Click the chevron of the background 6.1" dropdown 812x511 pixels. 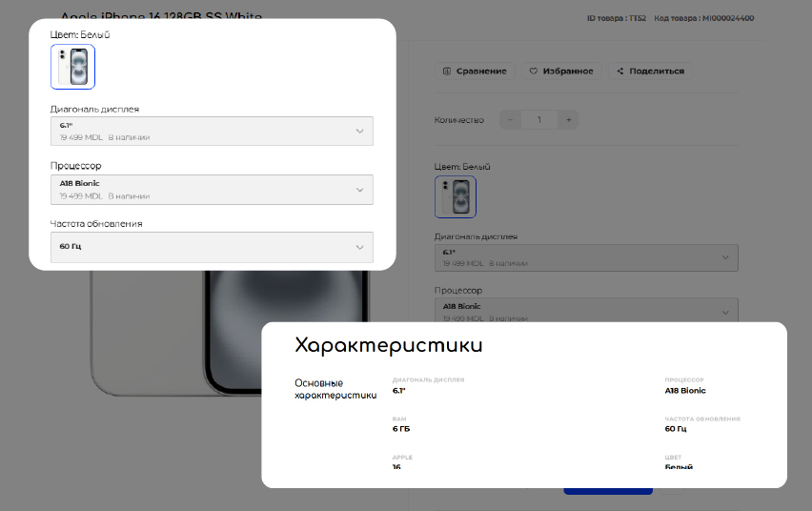coord(725,257)
